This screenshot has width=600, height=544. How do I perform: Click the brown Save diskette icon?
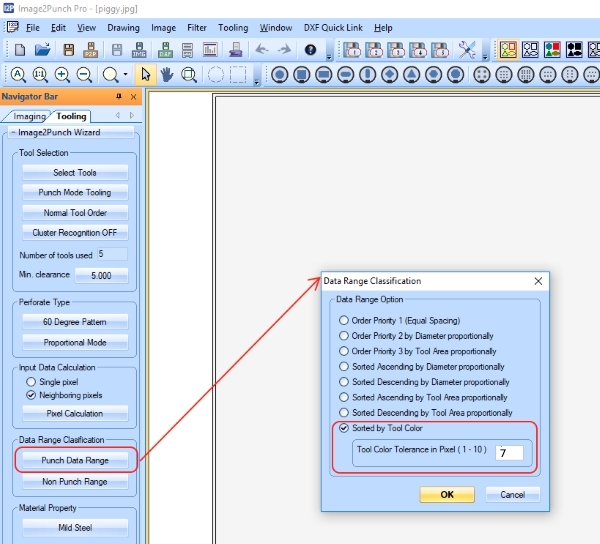click(69, 50)
